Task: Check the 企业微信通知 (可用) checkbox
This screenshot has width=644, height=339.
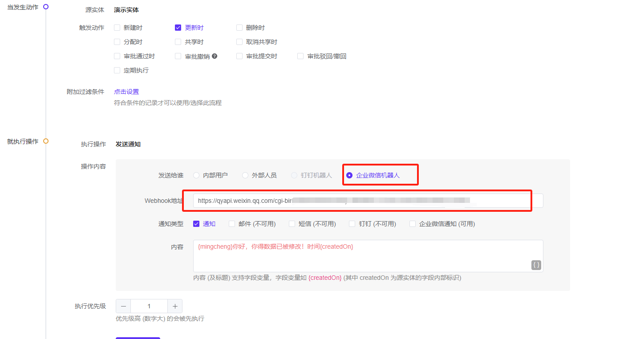Action: point(413,224)
